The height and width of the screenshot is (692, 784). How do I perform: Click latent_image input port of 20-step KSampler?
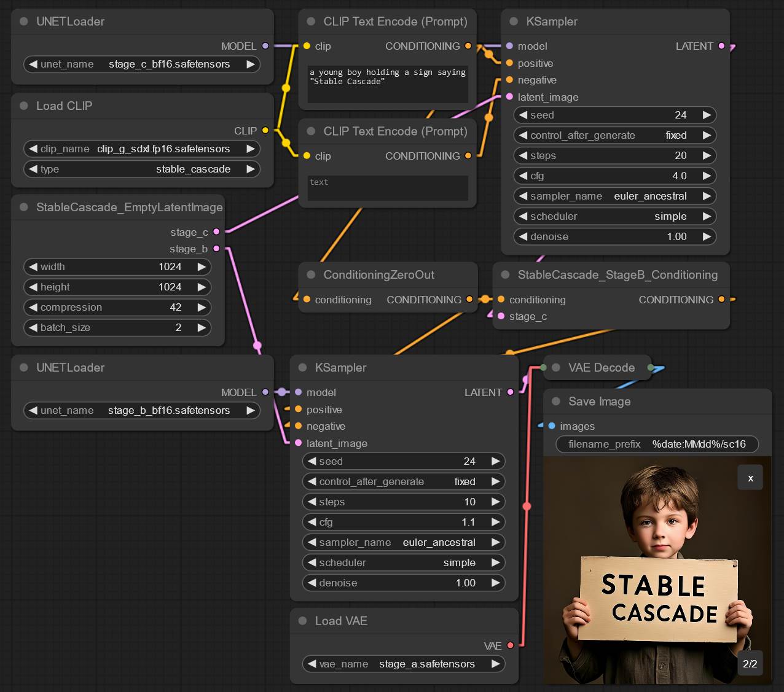509,97
